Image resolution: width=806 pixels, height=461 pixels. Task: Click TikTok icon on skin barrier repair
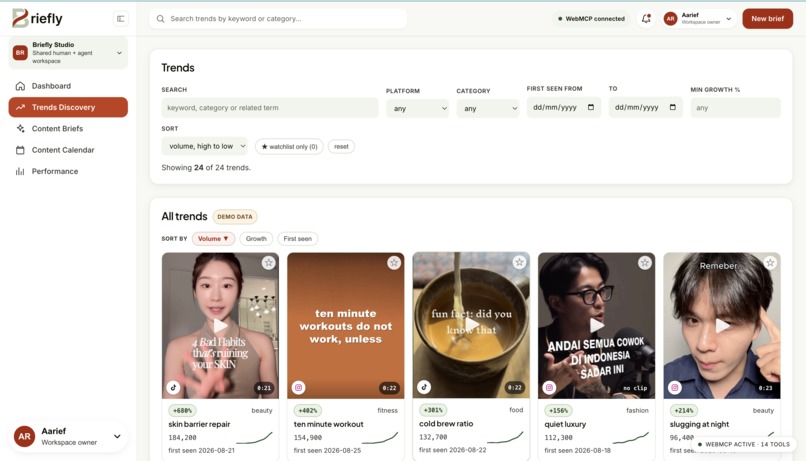[173, 388]
